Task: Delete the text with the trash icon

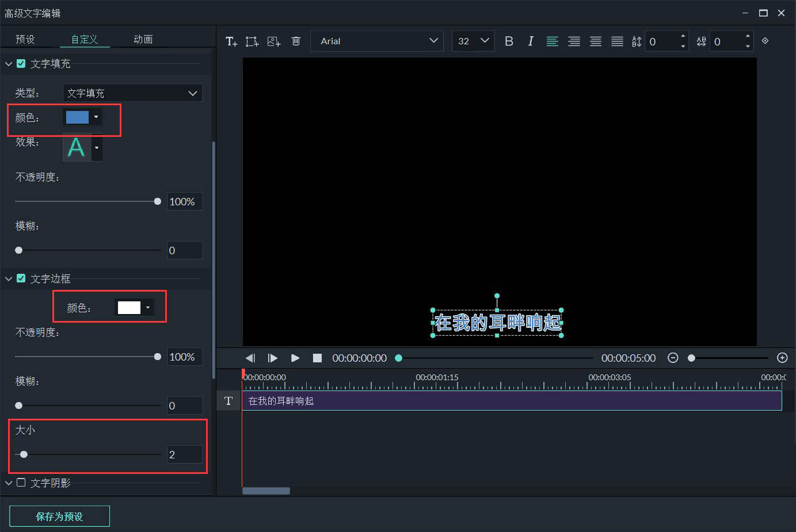Action: point(296,41)
